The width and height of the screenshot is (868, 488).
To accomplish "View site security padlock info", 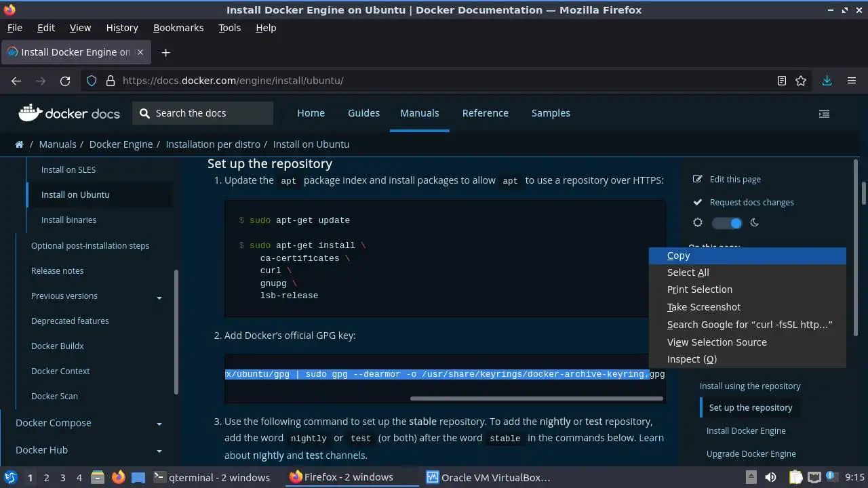I will point(111,81).
